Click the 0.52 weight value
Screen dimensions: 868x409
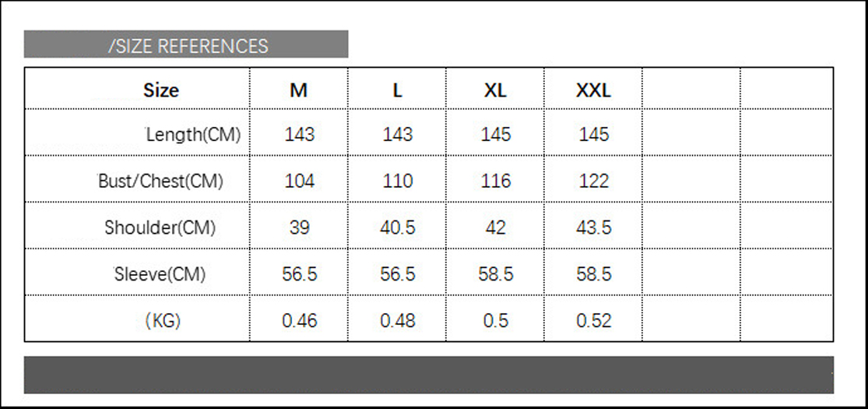point(594,320)
